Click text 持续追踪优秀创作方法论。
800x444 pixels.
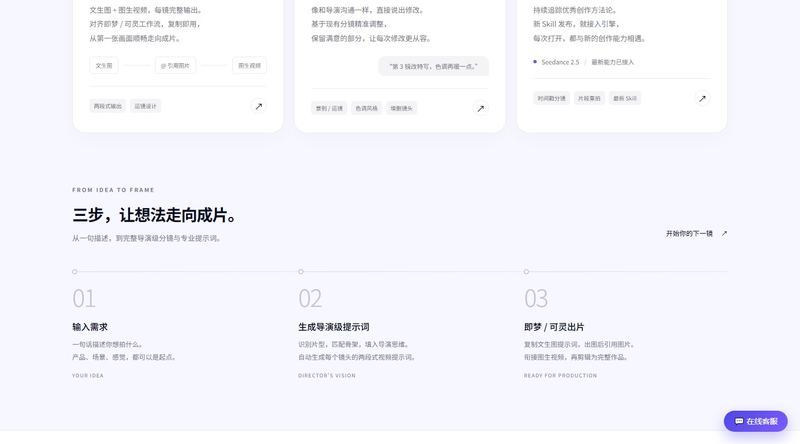click(576, 10)
